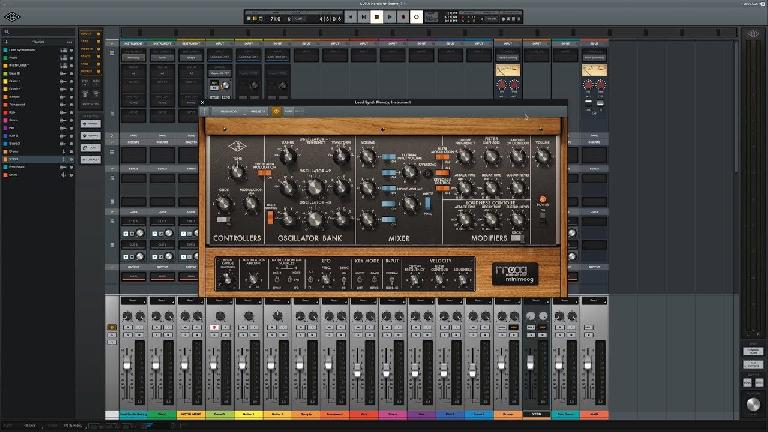
Task: Close the Minimoog plugin window
Action: click(x=202, y=102)
